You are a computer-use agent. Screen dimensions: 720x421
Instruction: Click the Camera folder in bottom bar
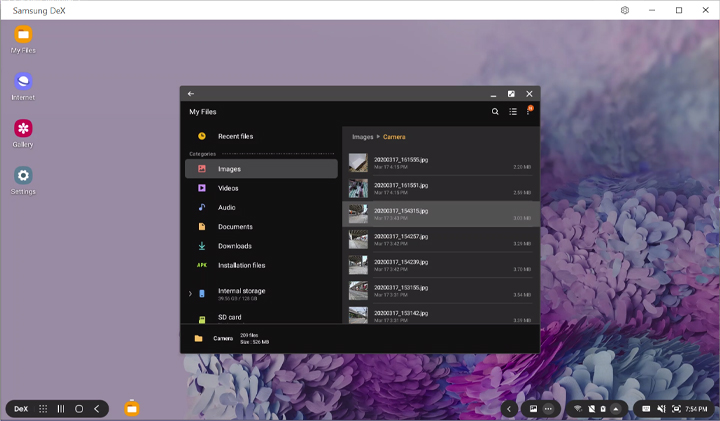point(223,338)
